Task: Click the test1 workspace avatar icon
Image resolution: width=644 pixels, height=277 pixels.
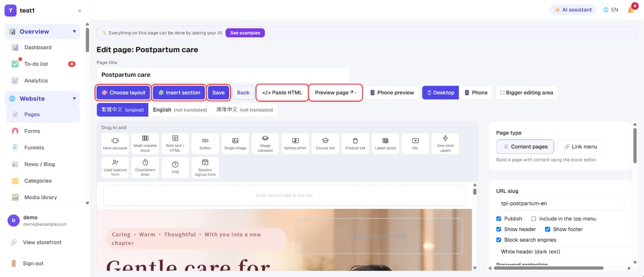Action: (11, 10)
